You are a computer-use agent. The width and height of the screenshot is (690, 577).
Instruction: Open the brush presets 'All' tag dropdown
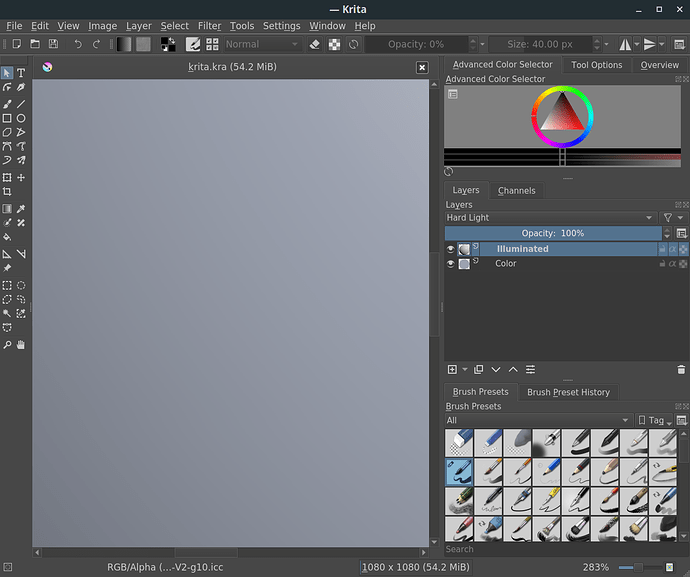pyautogui.click(x=538, y=420)
